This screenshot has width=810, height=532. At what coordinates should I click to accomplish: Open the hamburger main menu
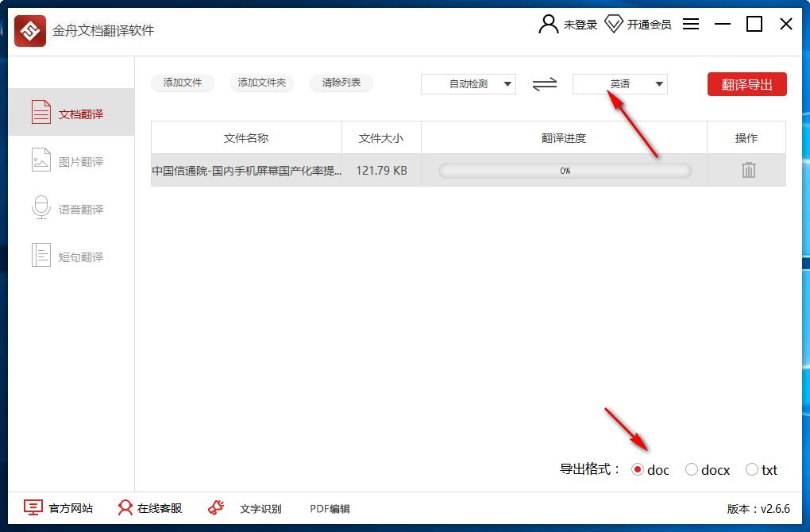click(691, 24)
